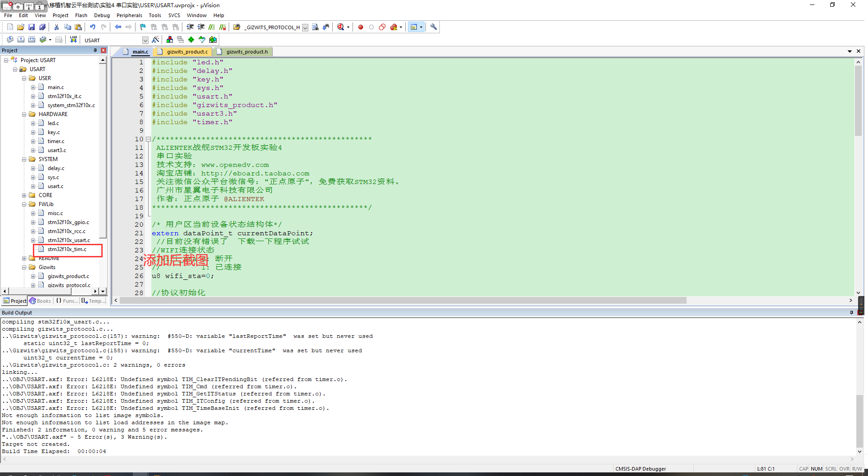Start debug session with magnifier icon
This screenshot has height=476, width=868.
341,27
